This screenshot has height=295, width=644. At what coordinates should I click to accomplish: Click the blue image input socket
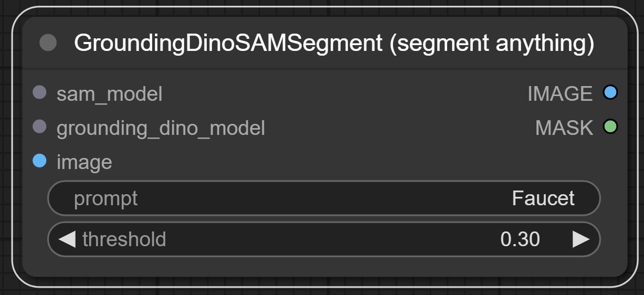pos(40,161)
